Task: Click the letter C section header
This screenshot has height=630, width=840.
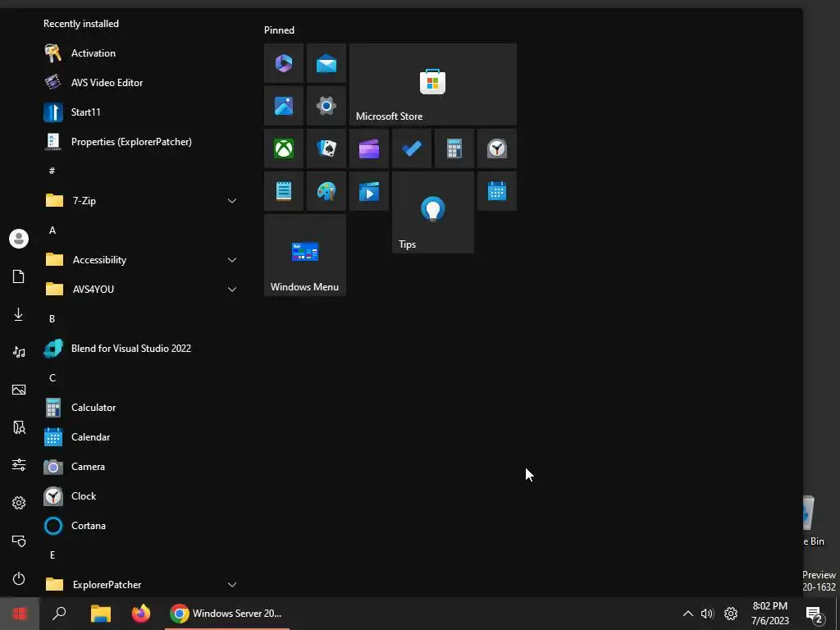Action: (52, 377)
